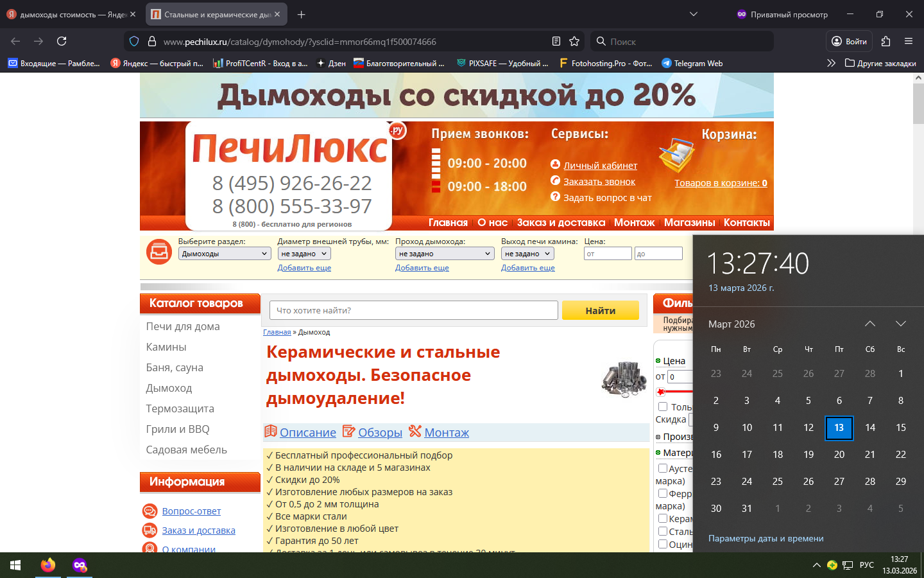The width and height of the screenshot is (924, 578).
Task: Open Firefox reader view icon
Action: (x=556, y=41)
